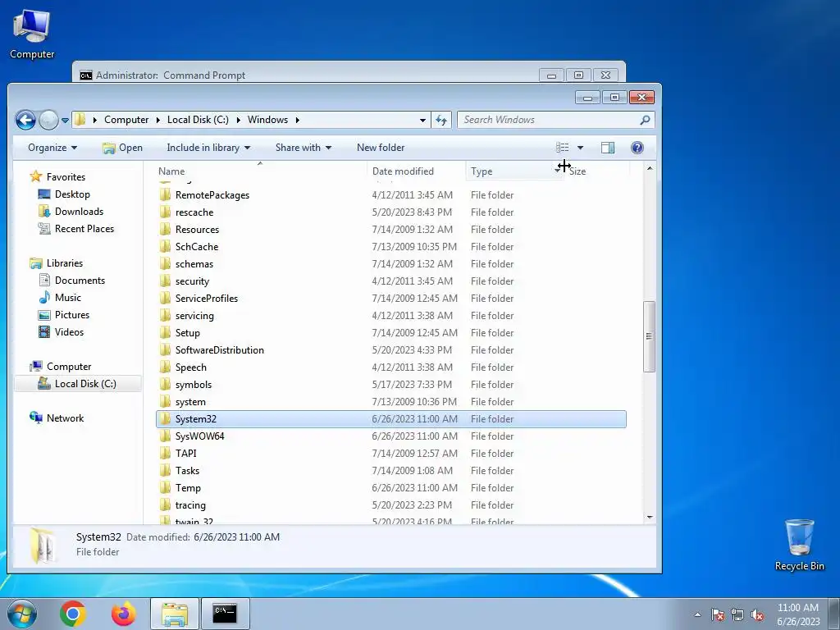Screen dimensions: 840x630
Task: Expand the address bar history dropdown
Action: click(x=422, y=120)
